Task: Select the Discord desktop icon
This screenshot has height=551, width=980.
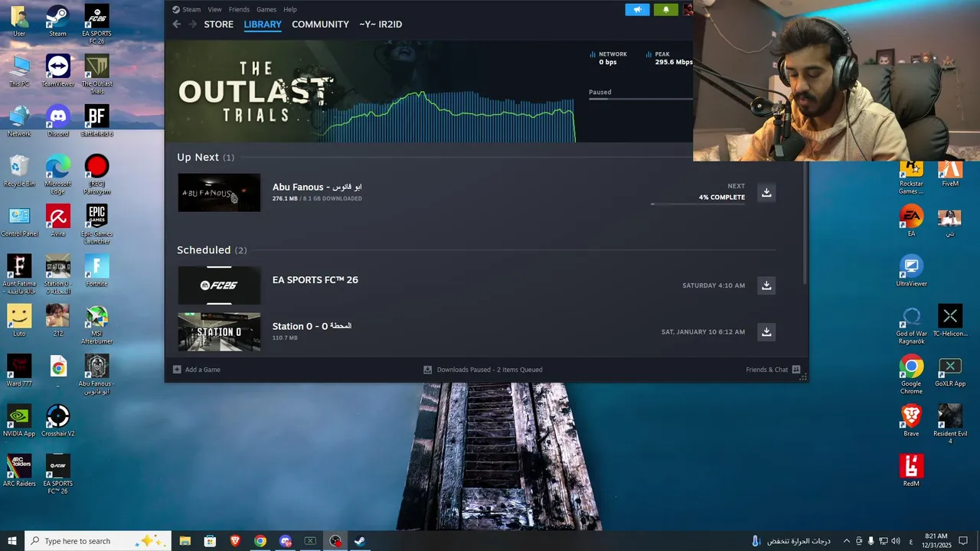Action: [57, 121]
